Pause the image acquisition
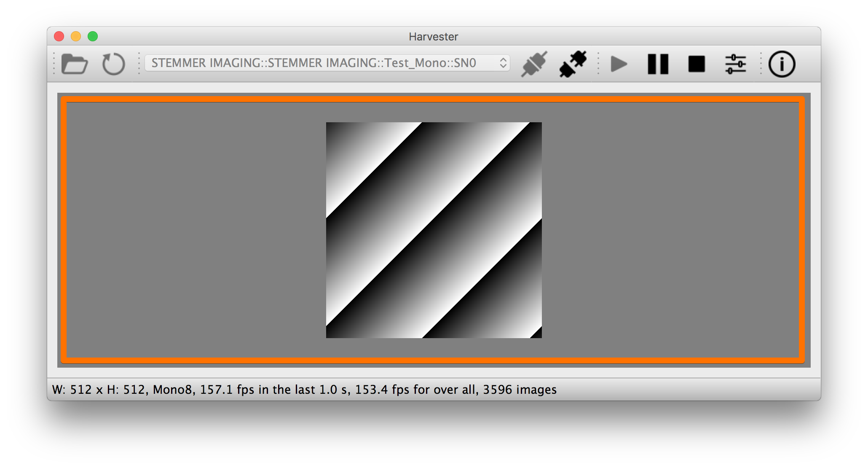This screenshot has height=468, width=868. [658, 64]
